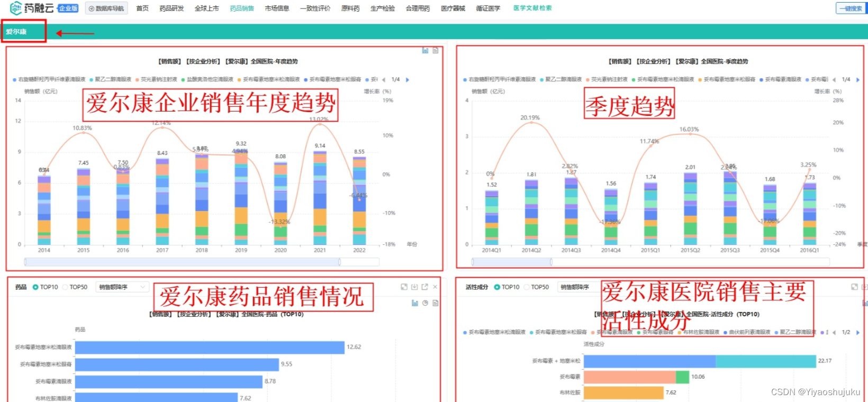The image size is (868, 402).
Task: Toggle 右旋糖酐羟丙甲纤维素滴眼液 legend in annual chart
Action: point(49,79)
